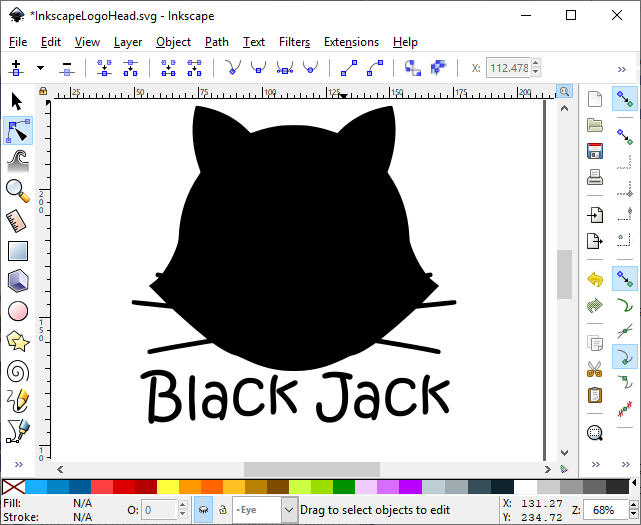The height and width of the screenshot is (525, 641).
Task: Click Insert new nodes plus icon
Action: pos(16,68)
